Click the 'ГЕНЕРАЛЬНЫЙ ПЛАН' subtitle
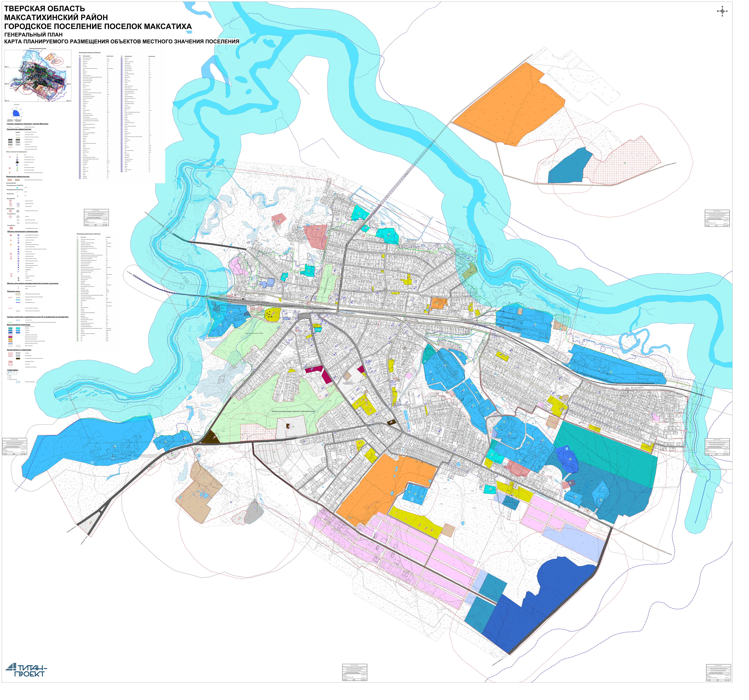 (33, 35)
